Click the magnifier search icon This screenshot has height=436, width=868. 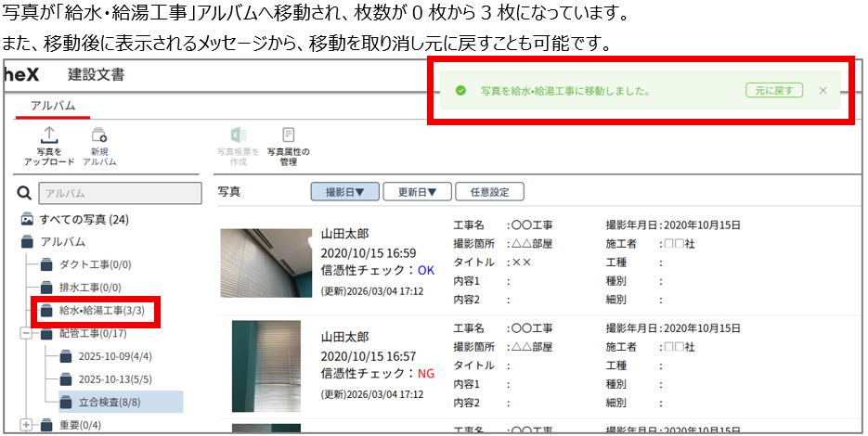point(25,193)
